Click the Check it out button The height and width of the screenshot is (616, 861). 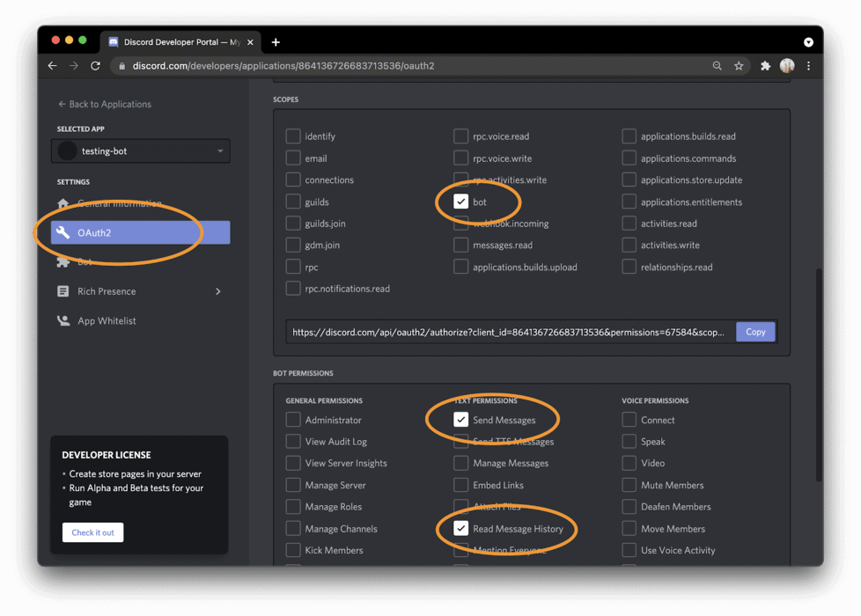click(92, 532)
